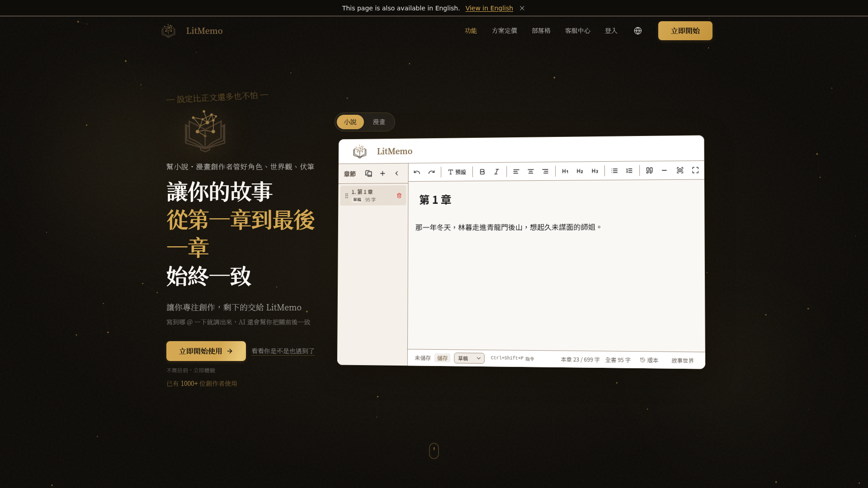Toggle bold formatting

click(x=482, y=172)
